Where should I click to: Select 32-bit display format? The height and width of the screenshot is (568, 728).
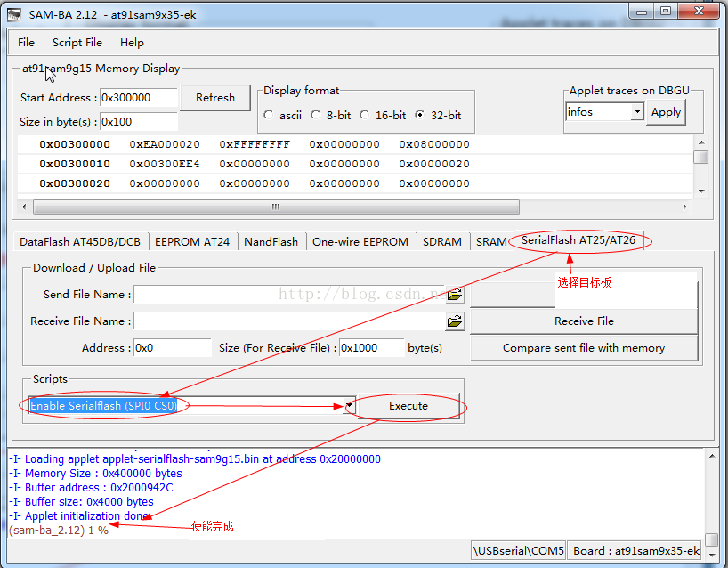[x=420, y=115]
